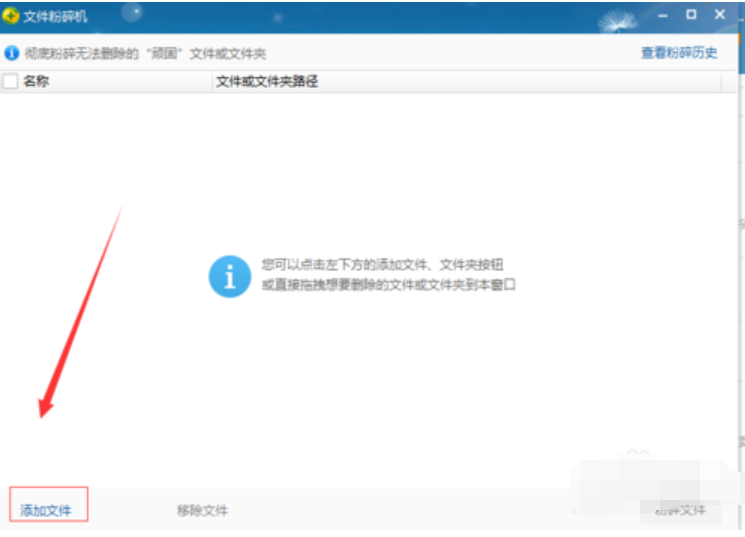This screenshot has width=745, height=537.
Task: Click 添加文件 to add a file
Action: (x=47, y=510)
